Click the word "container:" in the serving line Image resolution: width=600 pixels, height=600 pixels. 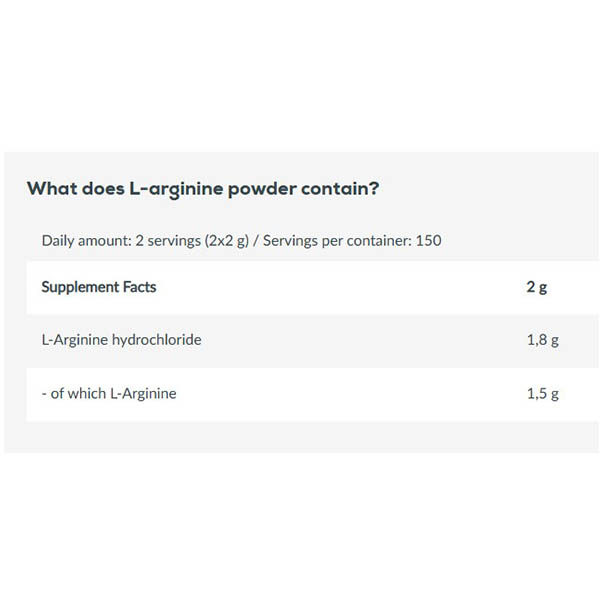[379, 241]
